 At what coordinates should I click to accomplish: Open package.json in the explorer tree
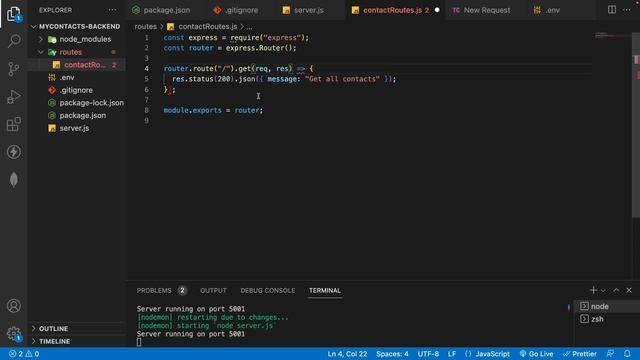pyautogui.click(x=76, y=115)
